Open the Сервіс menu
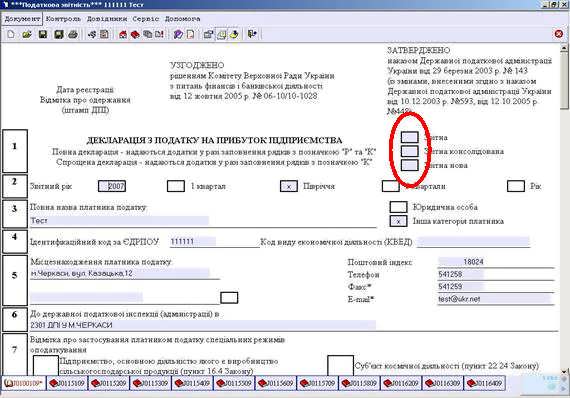Screen dimensions: 570x398 [146, 19]
